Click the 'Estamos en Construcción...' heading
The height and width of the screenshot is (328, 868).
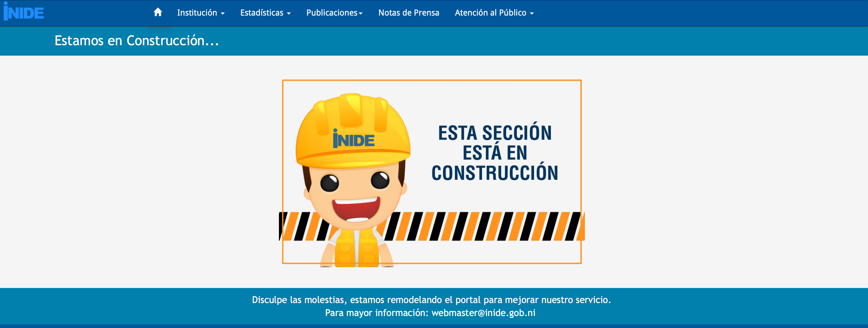(137, 41)
